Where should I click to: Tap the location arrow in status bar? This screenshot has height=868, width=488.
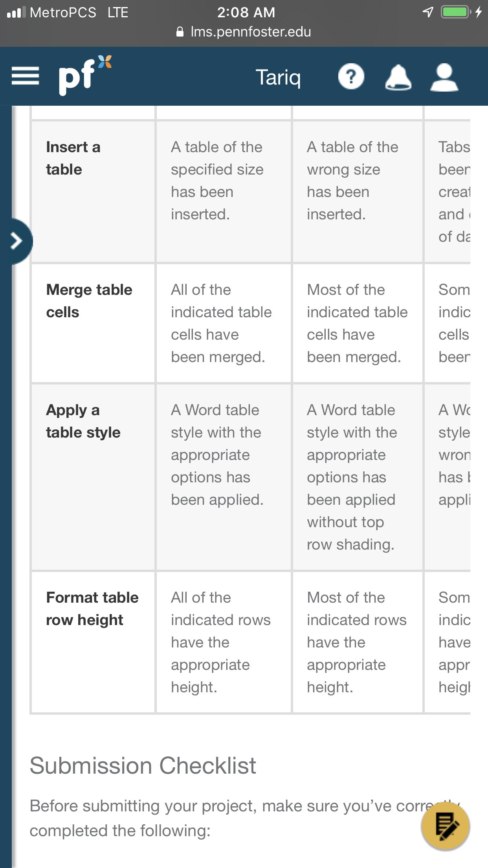tap(428, 12)
